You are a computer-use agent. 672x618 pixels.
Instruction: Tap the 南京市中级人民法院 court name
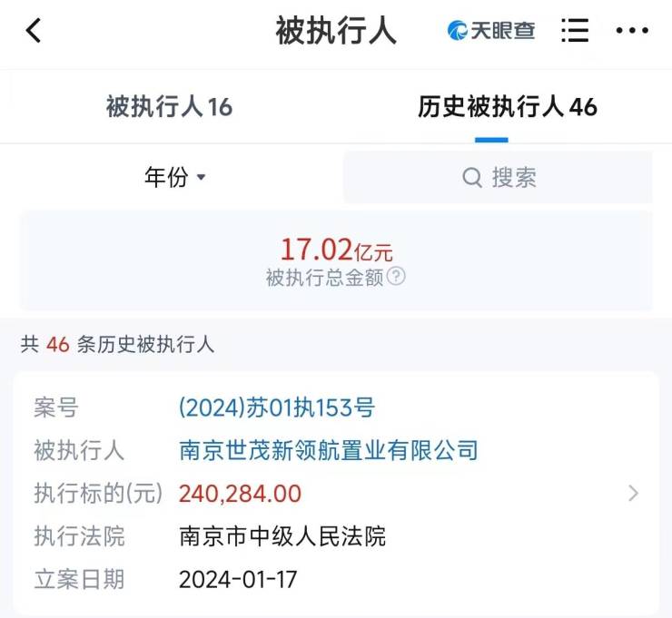pos(282,536)
